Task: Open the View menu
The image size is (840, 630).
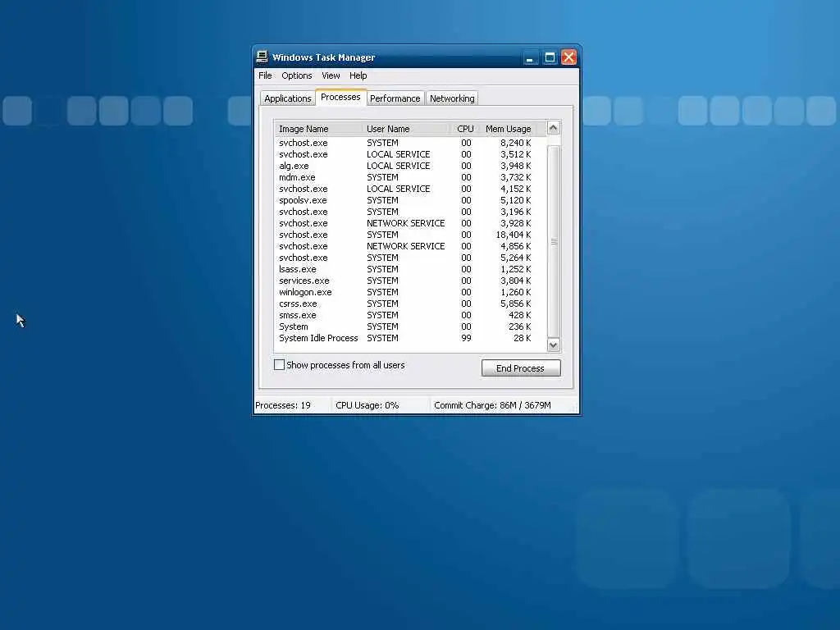Action: click(x=331, y=75)
